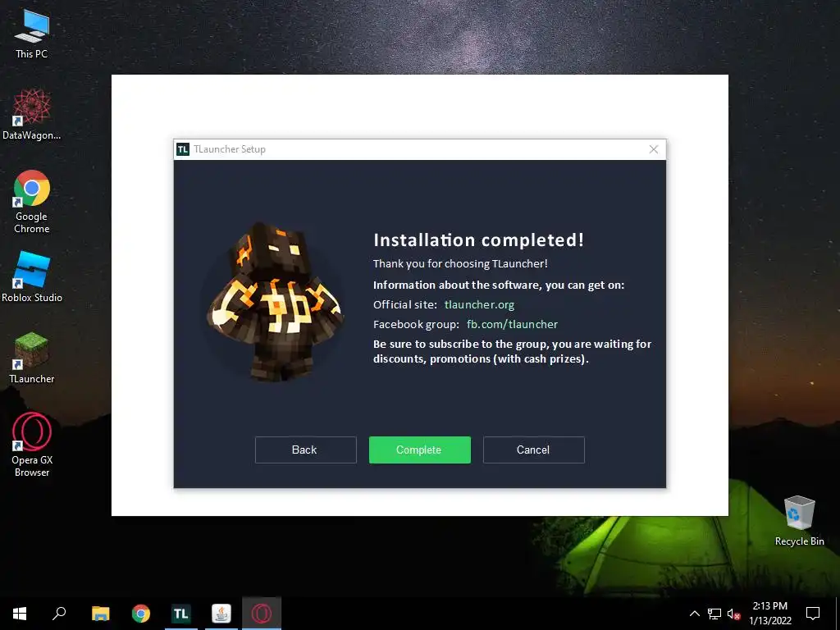This screenshot has width=840, height=630.
Task: Open muted volume tray icon
Action: [x=733, y=614]
